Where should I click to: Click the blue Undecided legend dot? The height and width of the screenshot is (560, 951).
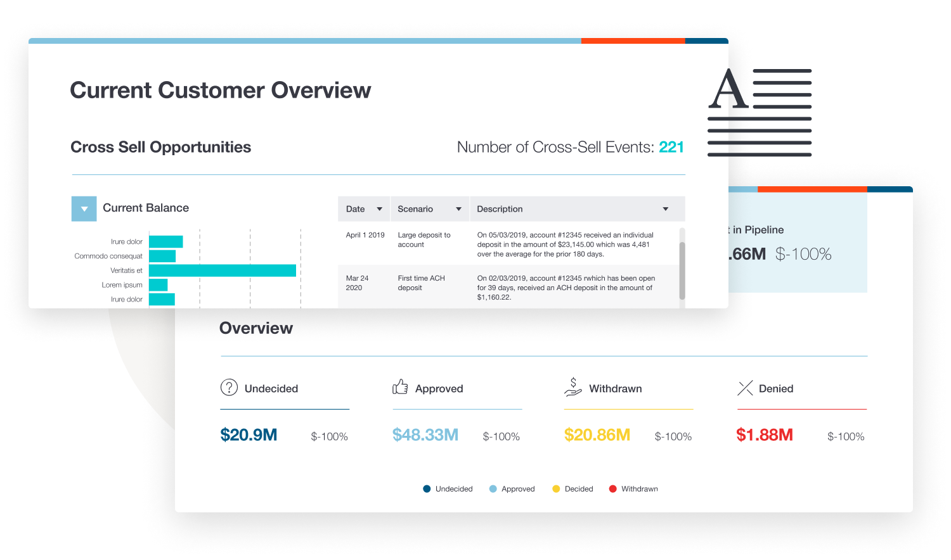click(427, 489)
